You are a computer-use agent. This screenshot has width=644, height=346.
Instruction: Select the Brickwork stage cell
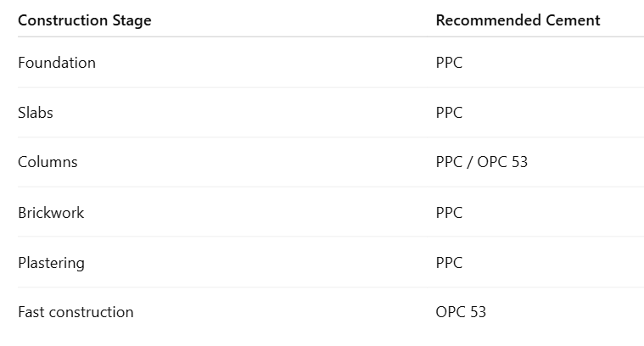[51, 212]
